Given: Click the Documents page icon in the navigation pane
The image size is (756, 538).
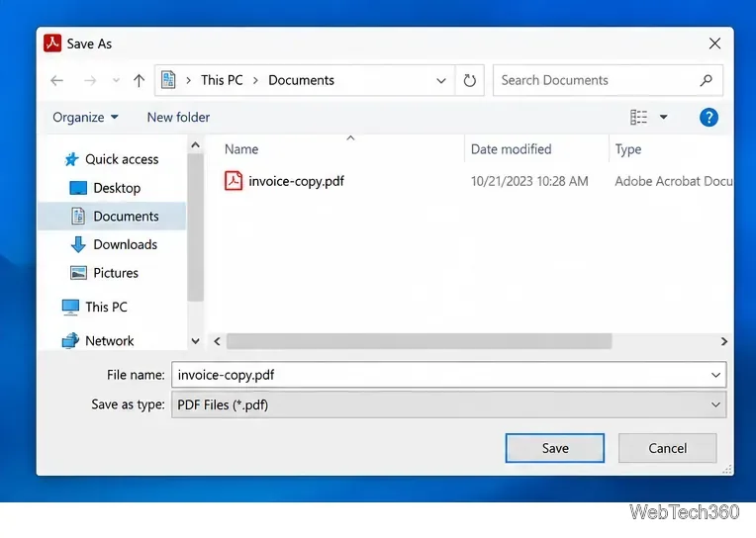Looking at the screenshot, I should (78, 216).
